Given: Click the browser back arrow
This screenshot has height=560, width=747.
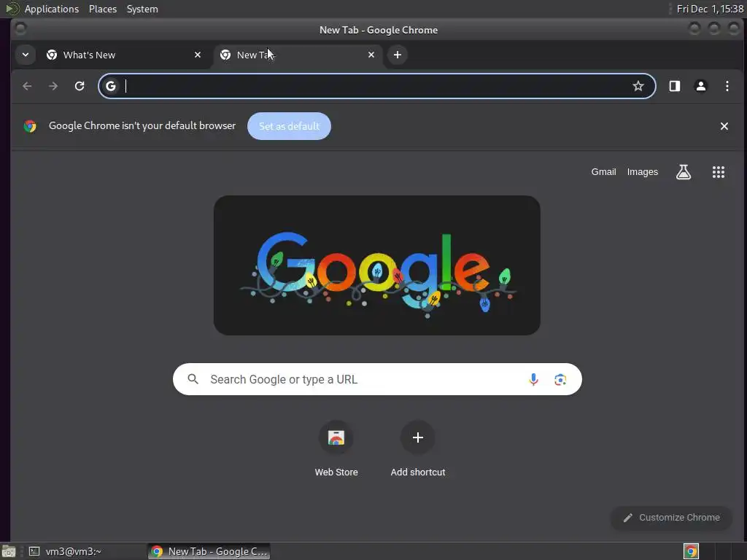Looking at the screenshot, I should point(27,86).
